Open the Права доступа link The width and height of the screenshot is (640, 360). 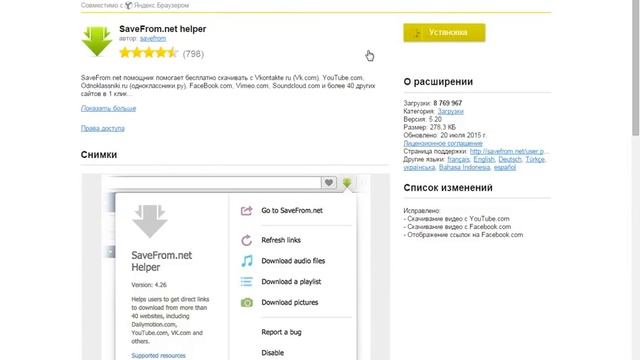(x=102, y=128)
